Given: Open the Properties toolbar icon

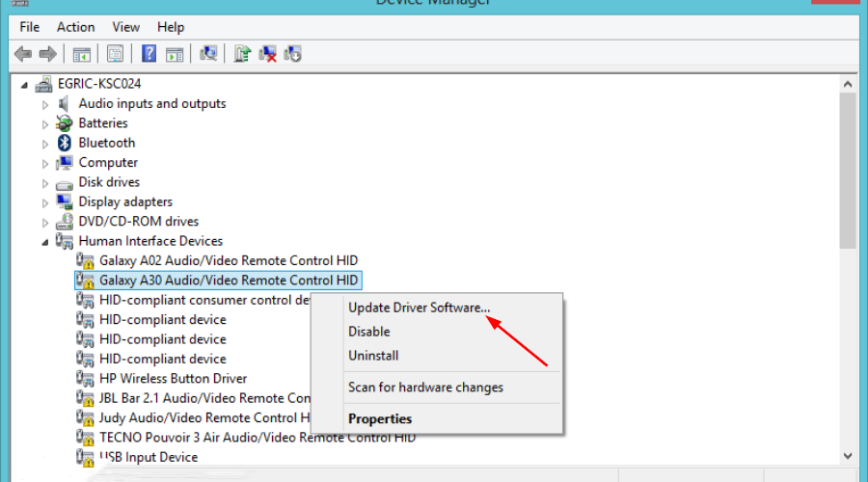Looking at the screenshot, I should click(x=116, y=54).
